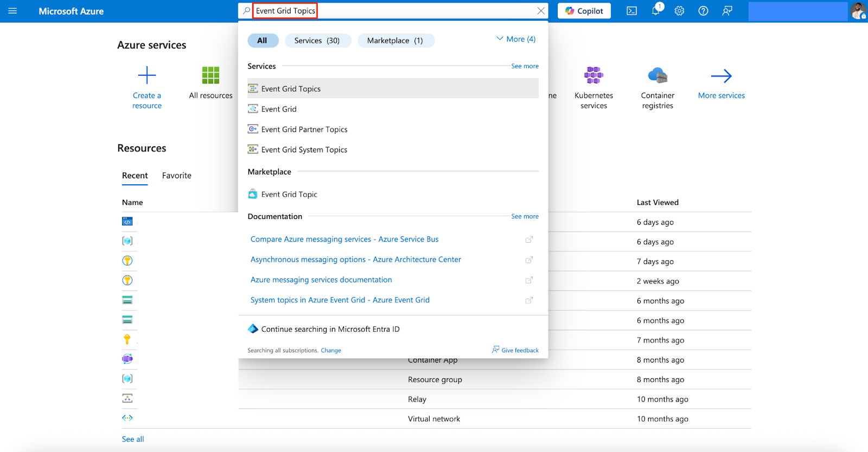Click the Relay type cell
The image size is (868, 452).
[x=417, y=399]
